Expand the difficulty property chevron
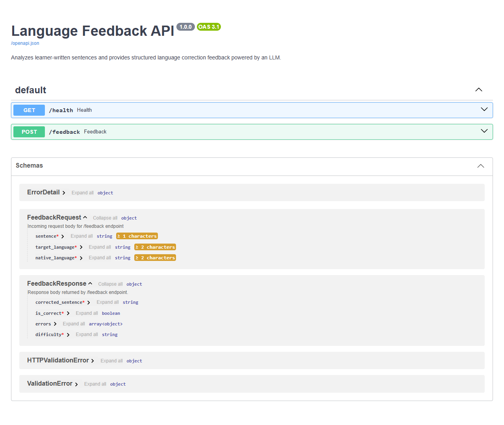The image size is (504, 425). (x=68, y=335)
